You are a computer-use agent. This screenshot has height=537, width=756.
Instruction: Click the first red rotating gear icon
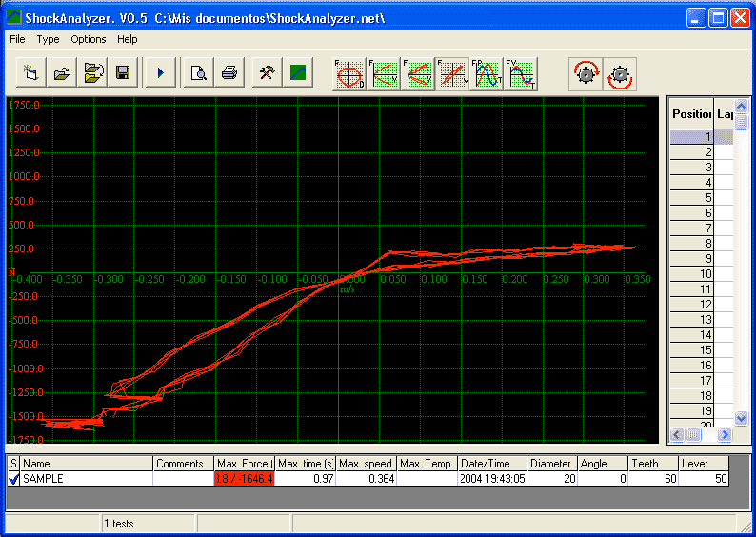click(586, 73)
